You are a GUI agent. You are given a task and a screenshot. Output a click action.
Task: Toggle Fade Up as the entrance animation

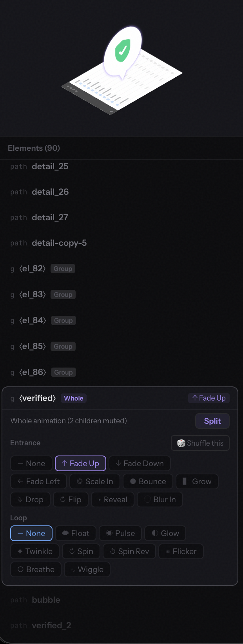click(x=80, y=463)
